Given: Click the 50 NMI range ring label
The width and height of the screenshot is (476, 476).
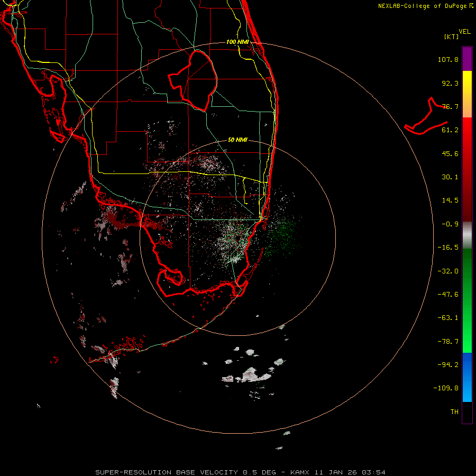Looking at the screenshot, I should 237,140.
